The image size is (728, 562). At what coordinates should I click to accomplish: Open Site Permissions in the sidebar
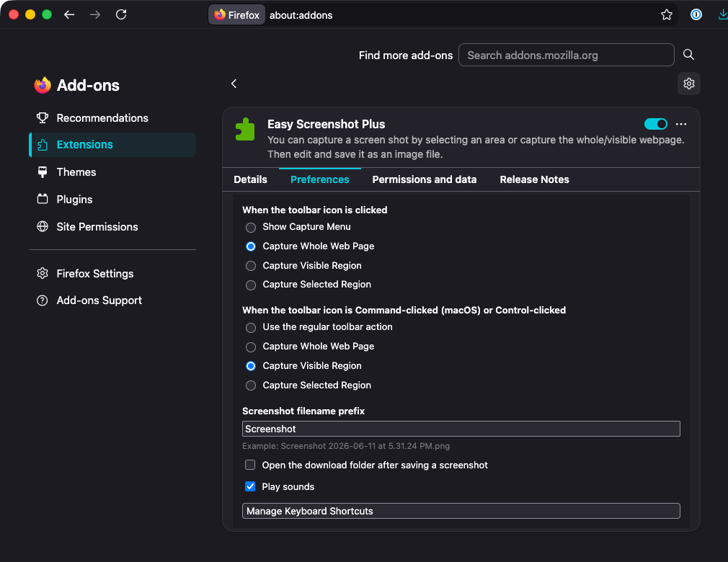coord(112,226)
